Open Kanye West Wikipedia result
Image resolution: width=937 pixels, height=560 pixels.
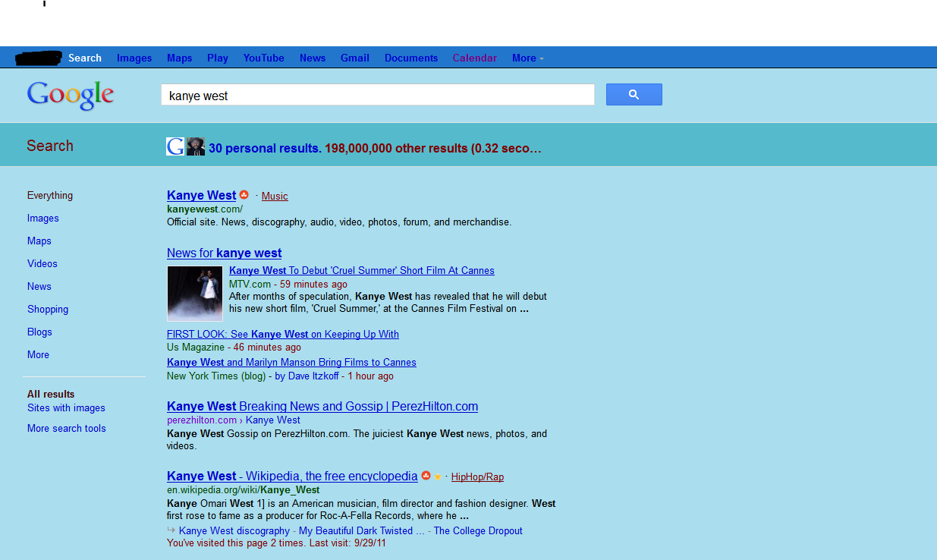pyautogui.click(x=292, y=476)
